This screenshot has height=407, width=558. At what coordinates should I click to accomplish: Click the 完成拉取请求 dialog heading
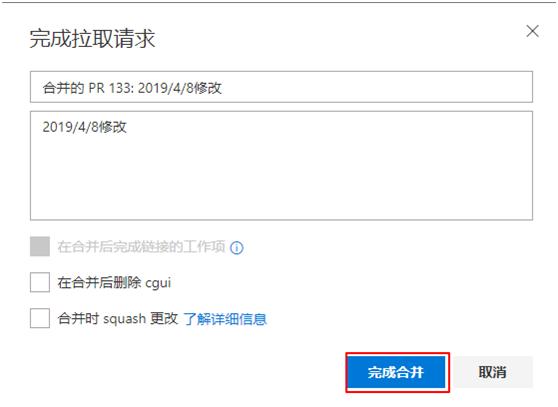pos(92,38)
